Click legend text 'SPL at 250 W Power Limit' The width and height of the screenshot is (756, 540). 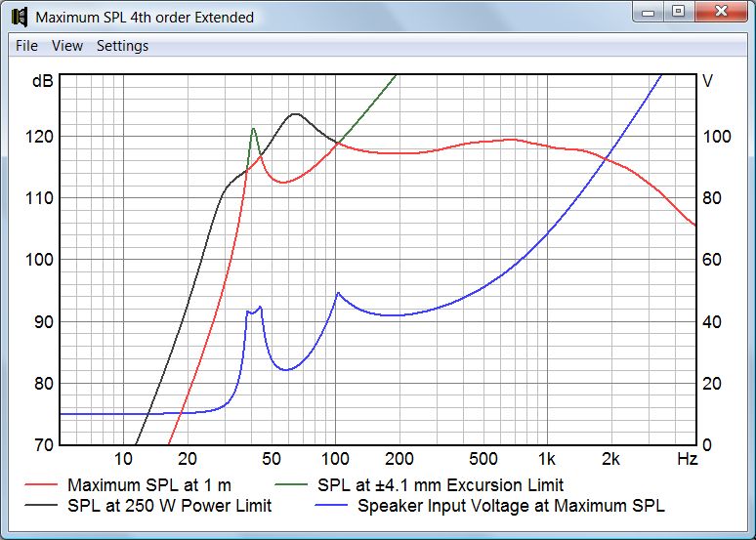[170, 505]
